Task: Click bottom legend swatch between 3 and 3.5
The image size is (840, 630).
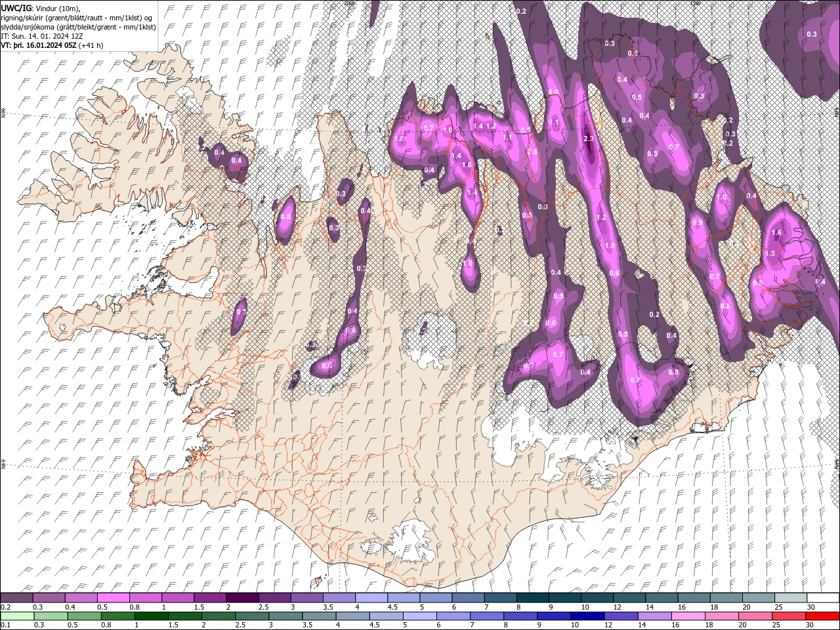Action: (x=286, y=616)
